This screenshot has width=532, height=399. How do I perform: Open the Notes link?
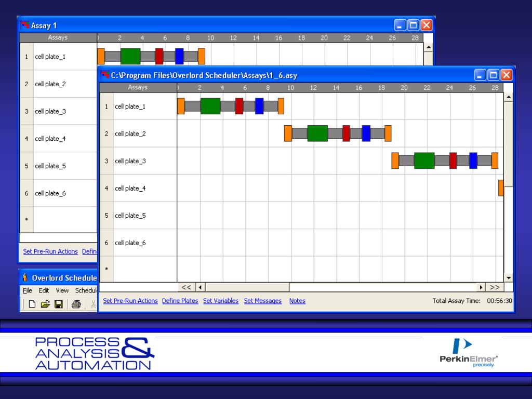click(297, 301)
